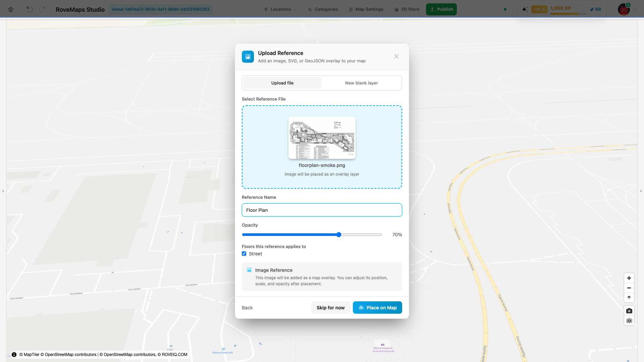This screenshot has width=644, height=362.
Task: Click the 50 pins counter
Action: 595,9
